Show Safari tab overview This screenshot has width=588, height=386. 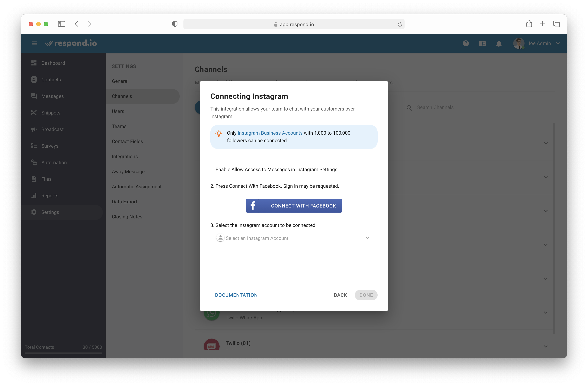(556, 24)
